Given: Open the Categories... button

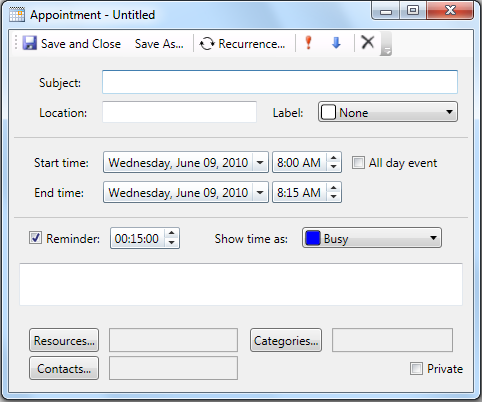Looking at the screenshot, I should (286, 340).
